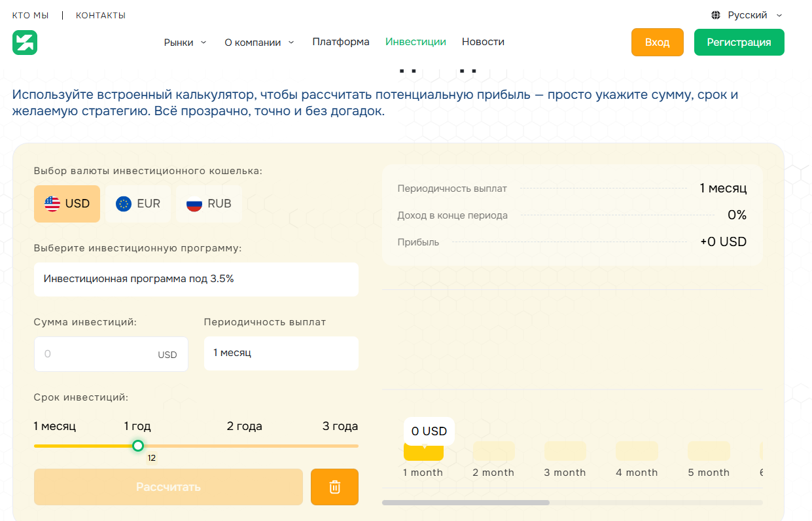
Task: Click the investment term slider handle
Action: point(138,446)
